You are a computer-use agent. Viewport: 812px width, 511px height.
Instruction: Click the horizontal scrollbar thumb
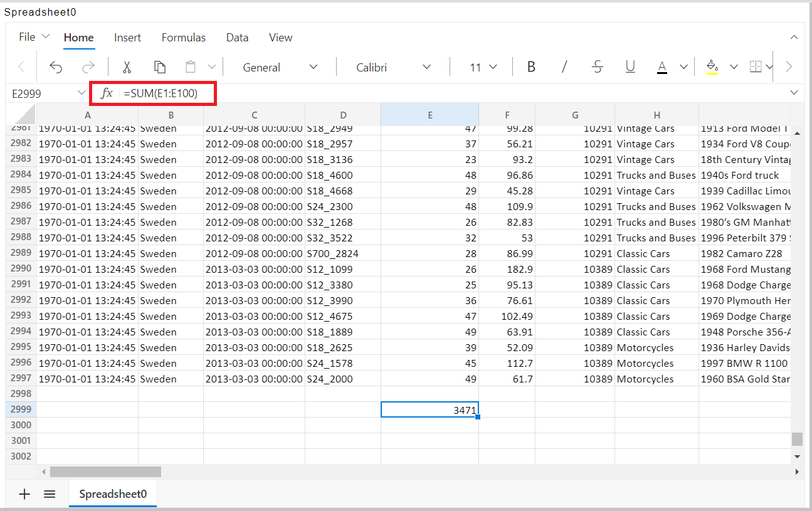click(105, 471)
